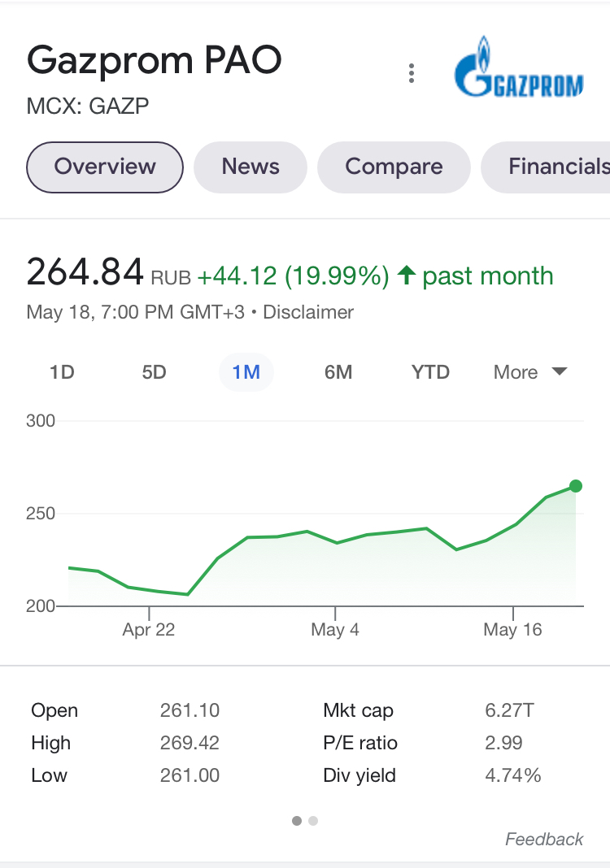Click the 300 y-axis label

(x=41, y=421)
